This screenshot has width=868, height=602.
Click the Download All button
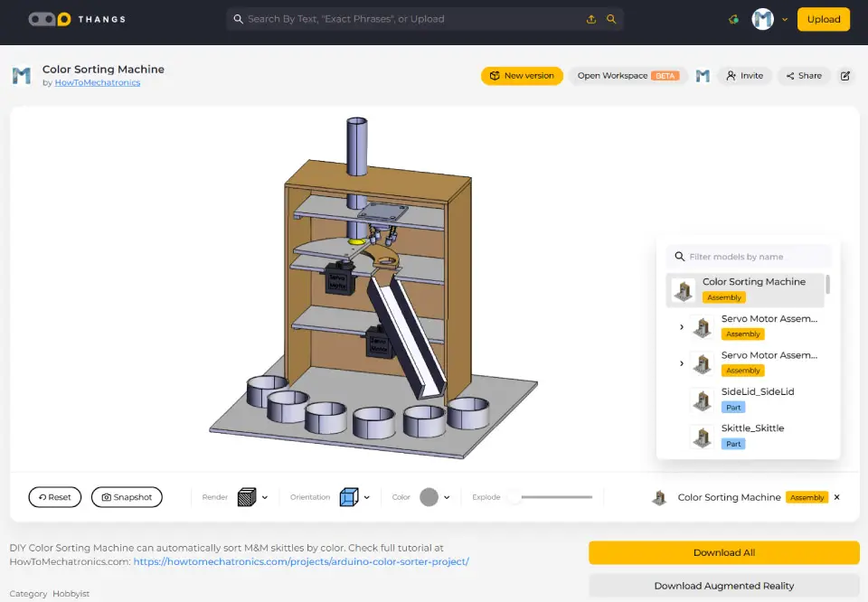pyautogui.click(x=723, y=552)
